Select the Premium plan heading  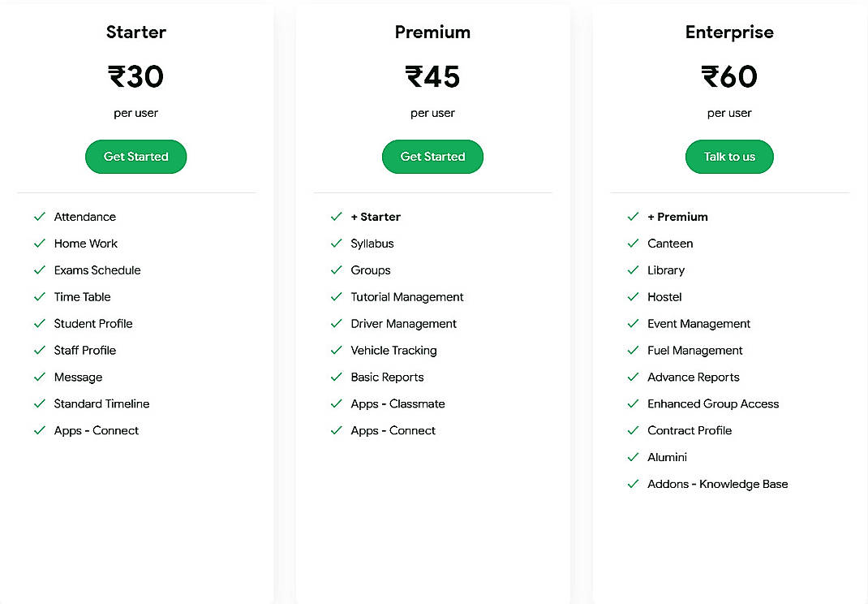pos(432,32)
